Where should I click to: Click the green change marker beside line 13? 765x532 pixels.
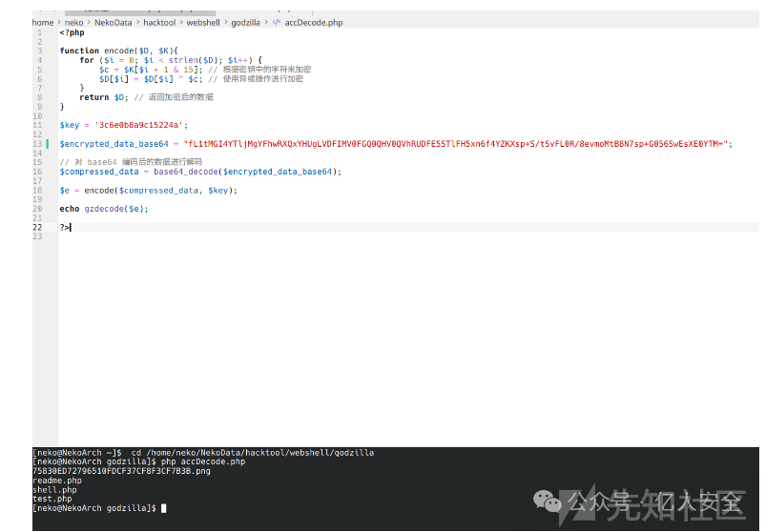coord(48,144)
